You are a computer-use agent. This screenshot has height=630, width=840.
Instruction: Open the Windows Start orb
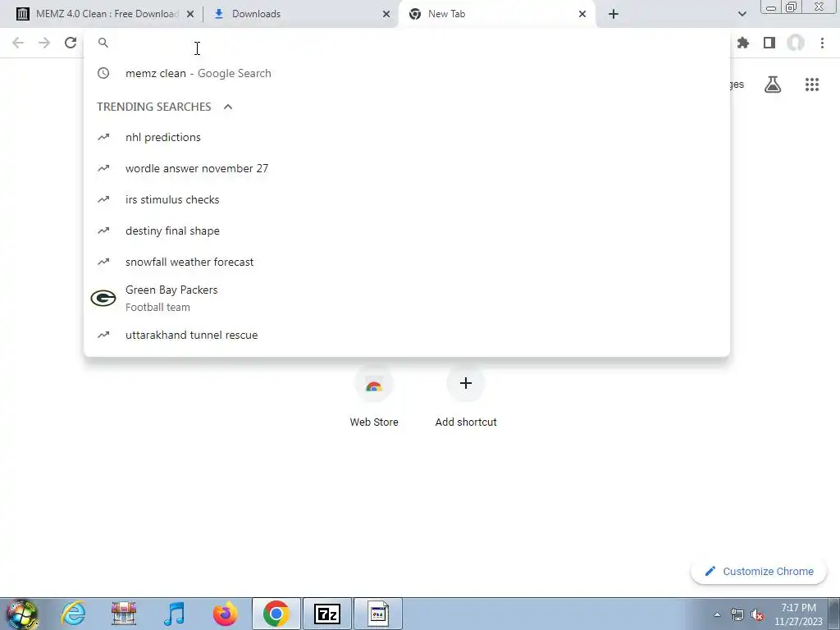(x=21, y=614)
